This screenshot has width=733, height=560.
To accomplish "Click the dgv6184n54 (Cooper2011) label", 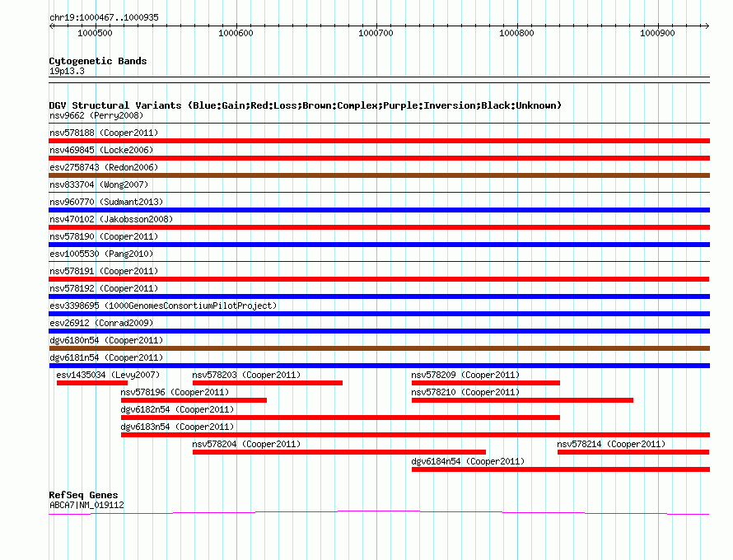I will [468, 461].
